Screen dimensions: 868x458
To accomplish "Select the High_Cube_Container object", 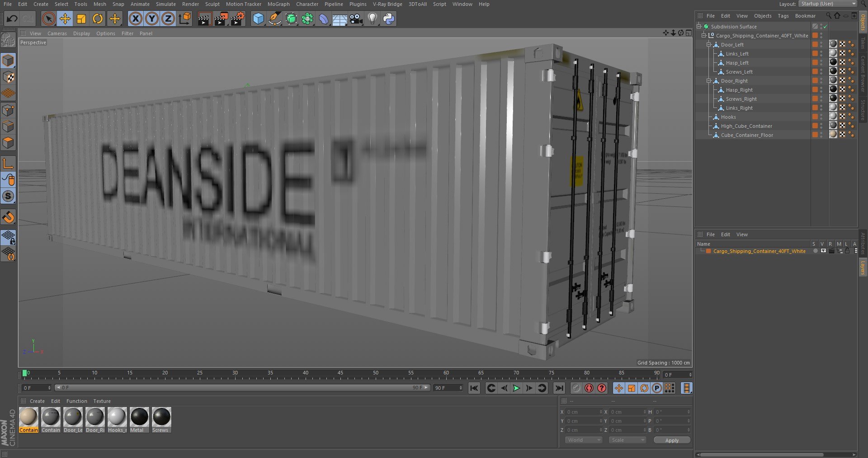I will tap(746, 126).
